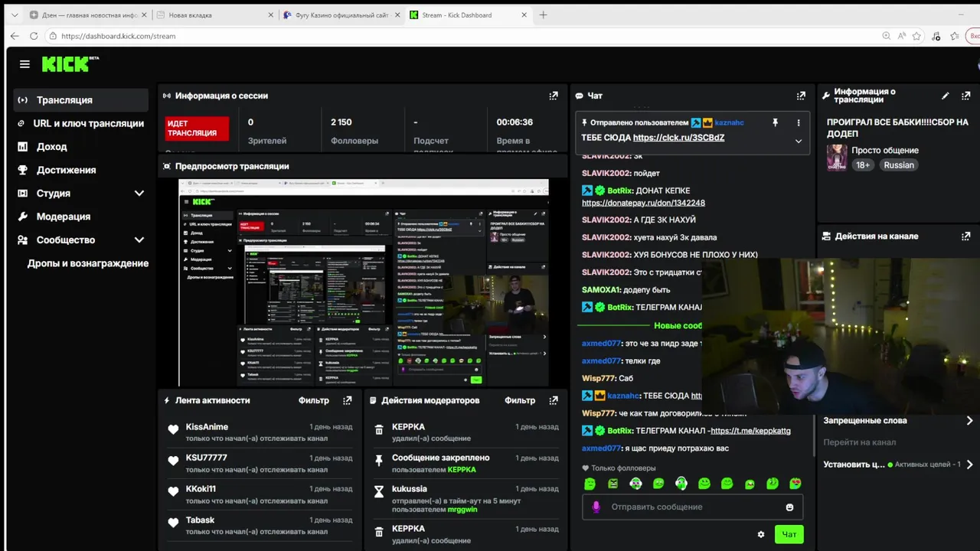Open Установить цель arrow

(x=969, y=465)
